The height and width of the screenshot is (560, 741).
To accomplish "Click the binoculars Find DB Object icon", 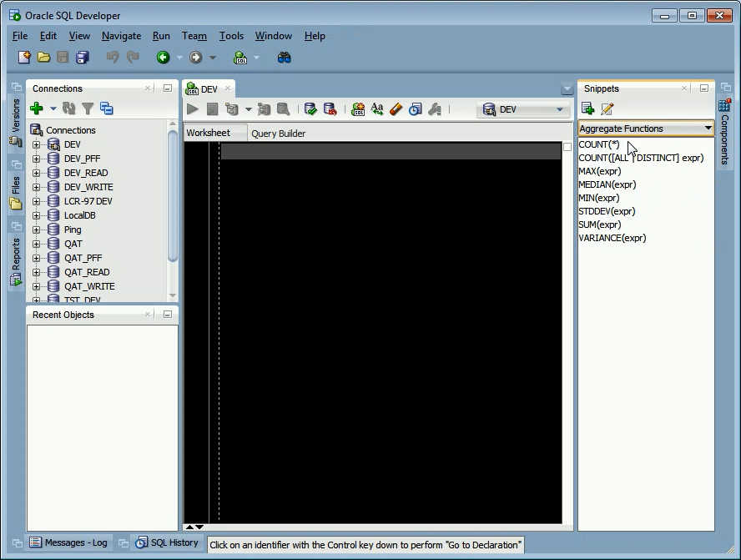I will (x=284, y=58).
